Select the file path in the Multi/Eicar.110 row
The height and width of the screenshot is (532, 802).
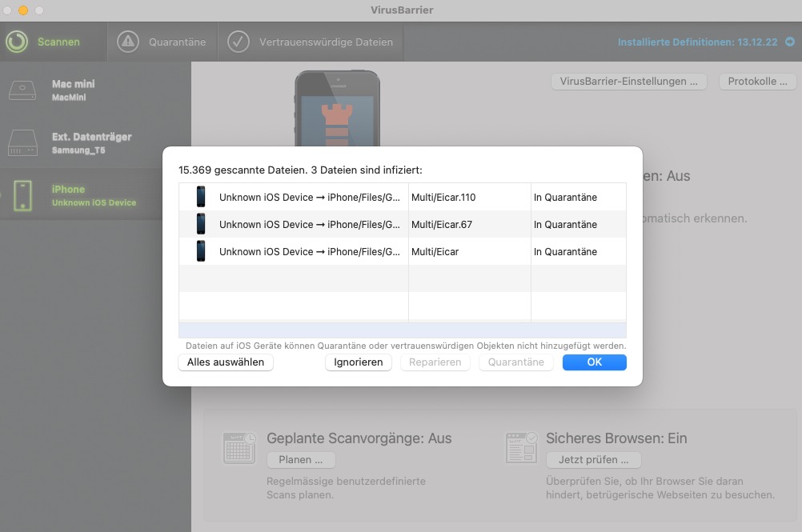coord(310,198)
